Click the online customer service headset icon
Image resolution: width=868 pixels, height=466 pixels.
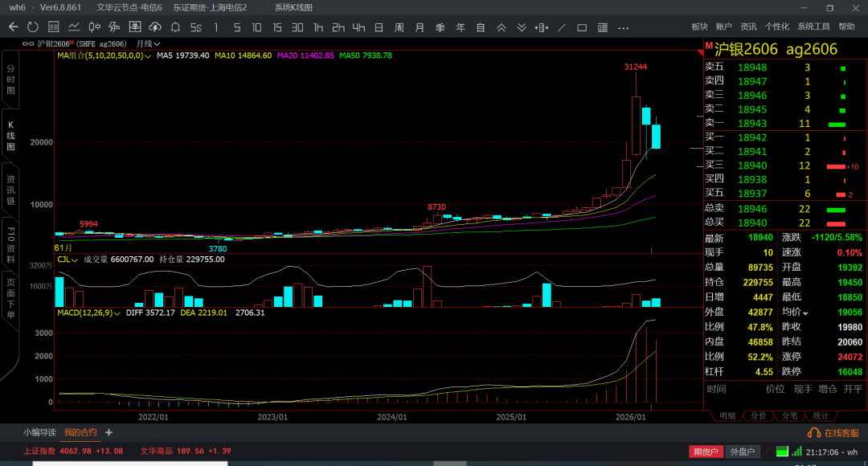(813, 432)
